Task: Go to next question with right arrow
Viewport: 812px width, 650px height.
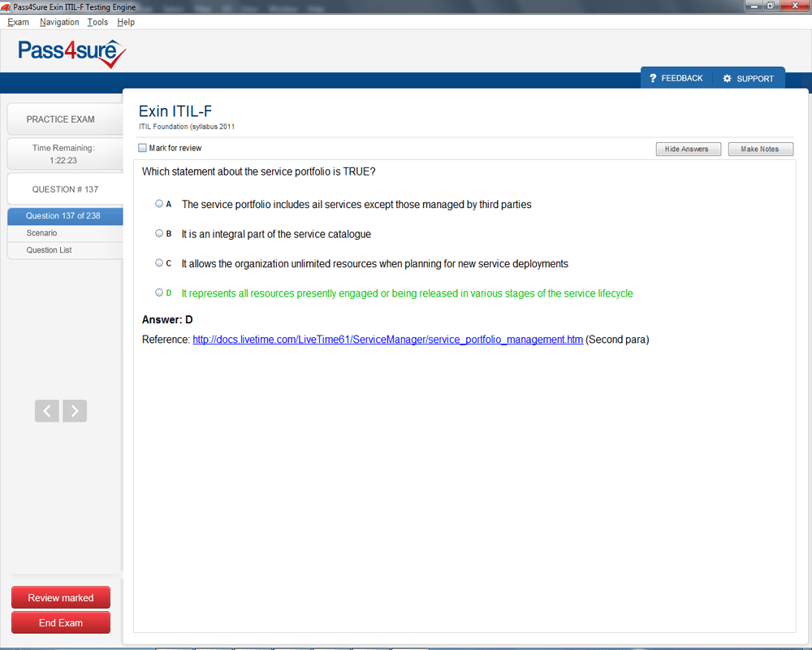Action: 75,411
